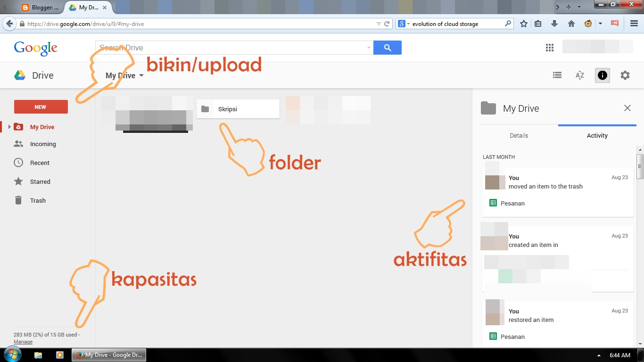The height and width of the screenshot is (362, 644).
Task: Open the search options dropdown arrow
Action: (x=369, y=48)
